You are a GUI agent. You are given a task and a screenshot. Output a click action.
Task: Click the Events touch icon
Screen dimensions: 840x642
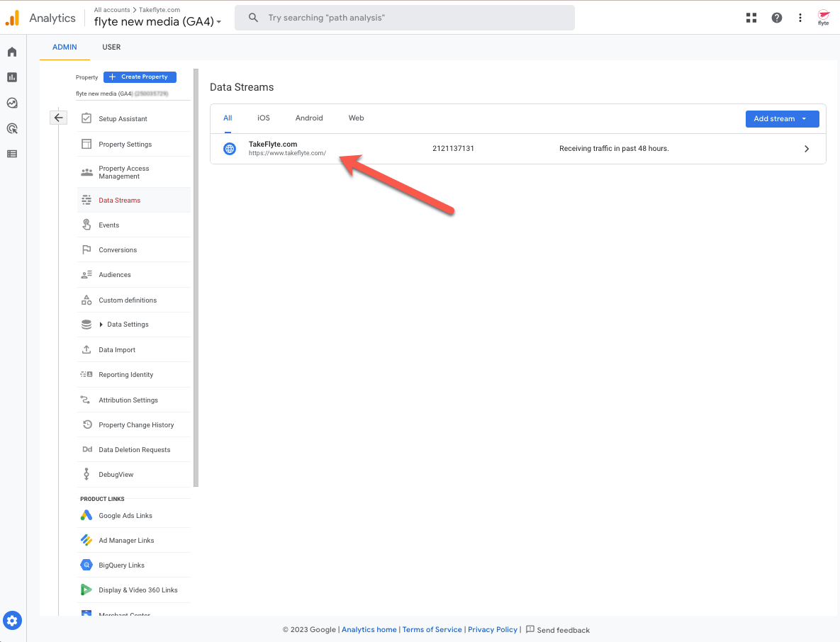[x=86, y=225]
